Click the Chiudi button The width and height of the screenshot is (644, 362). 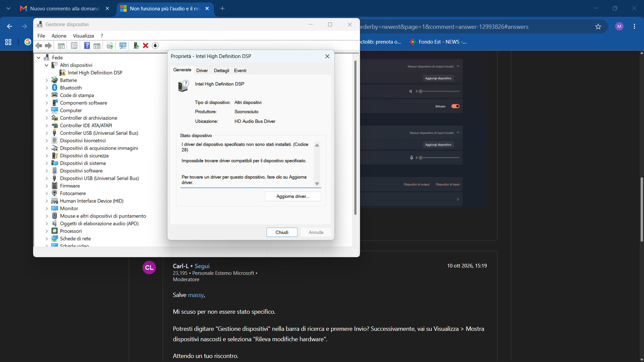(x=282, y=232)
